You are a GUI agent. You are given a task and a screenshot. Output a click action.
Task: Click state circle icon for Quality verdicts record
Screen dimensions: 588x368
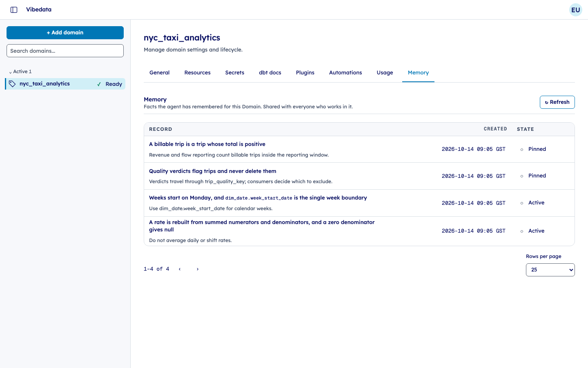(522, 176)
